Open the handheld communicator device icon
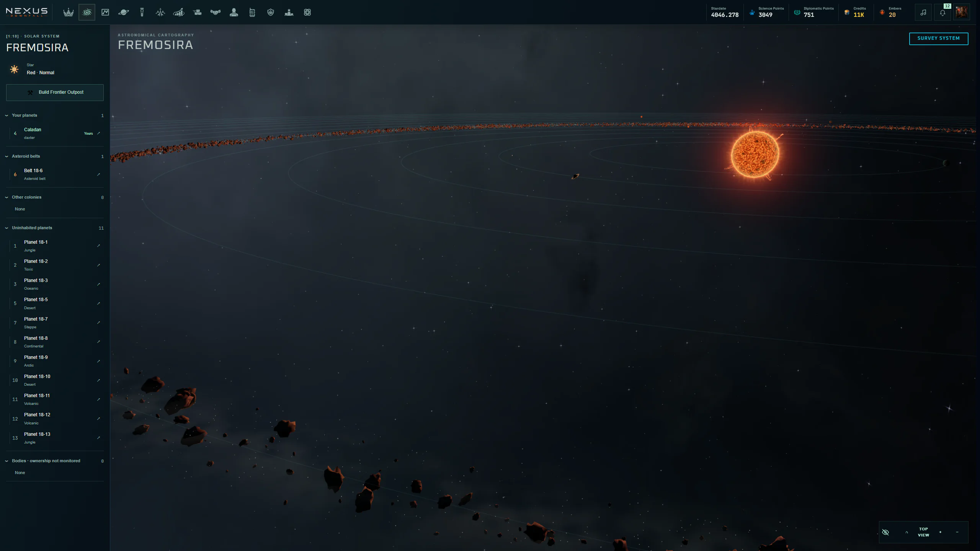The width and height of the screenshot is (980, 551). (252, 13)
